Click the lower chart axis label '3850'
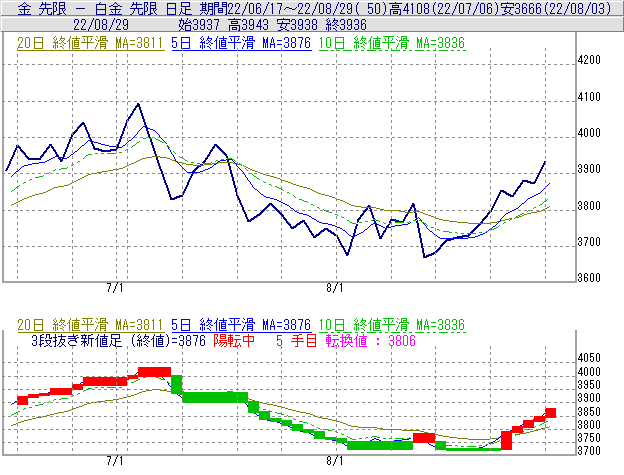Screen dimensions: 624x475 click(589, 411)
